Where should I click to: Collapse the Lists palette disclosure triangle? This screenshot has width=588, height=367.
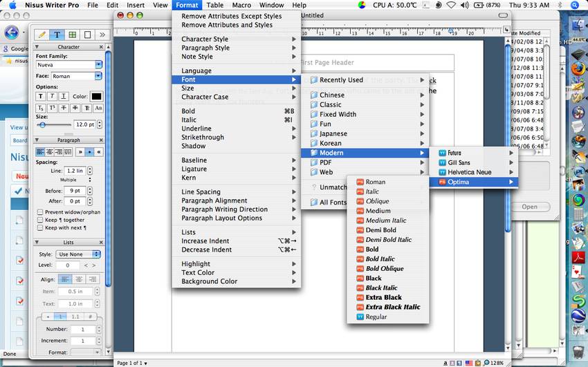pyautogui.click(x=37, y=243)
